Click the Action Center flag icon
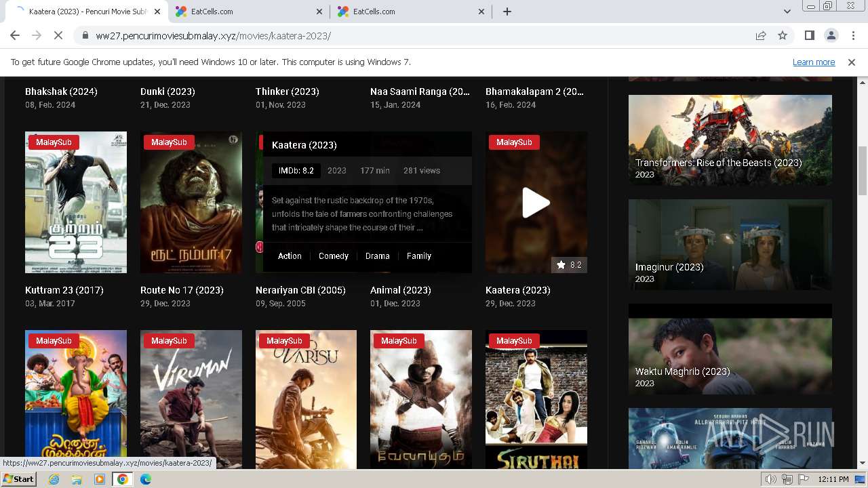The image size is (868, 488). tap(804, 479)
